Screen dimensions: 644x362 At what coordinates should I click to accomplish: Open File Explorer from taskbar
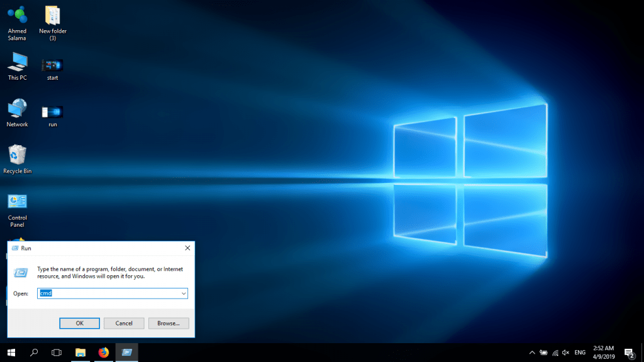coord(80,353)
